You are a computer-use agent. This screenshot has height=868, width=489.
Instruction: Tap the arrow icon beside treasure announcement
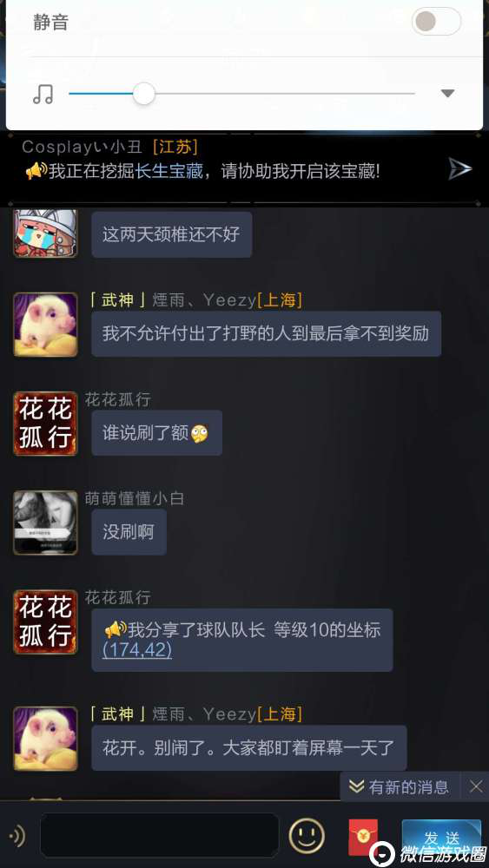[x=459, y=169]
